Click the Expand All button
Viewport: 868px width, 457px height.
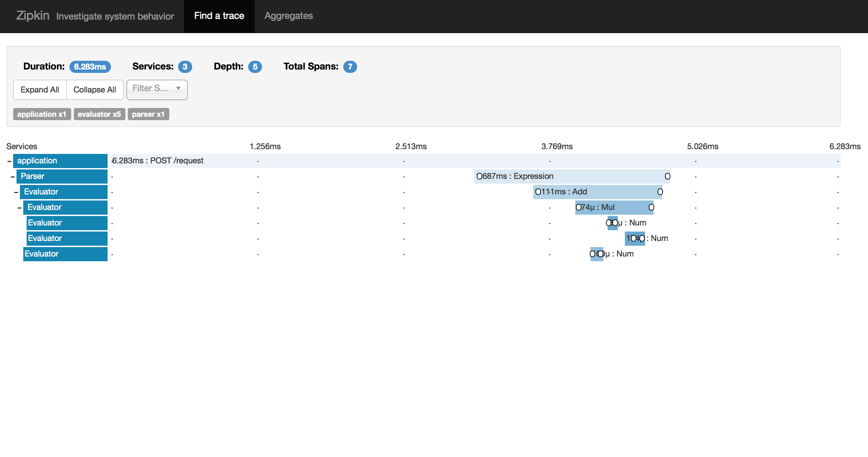point(40,90)
